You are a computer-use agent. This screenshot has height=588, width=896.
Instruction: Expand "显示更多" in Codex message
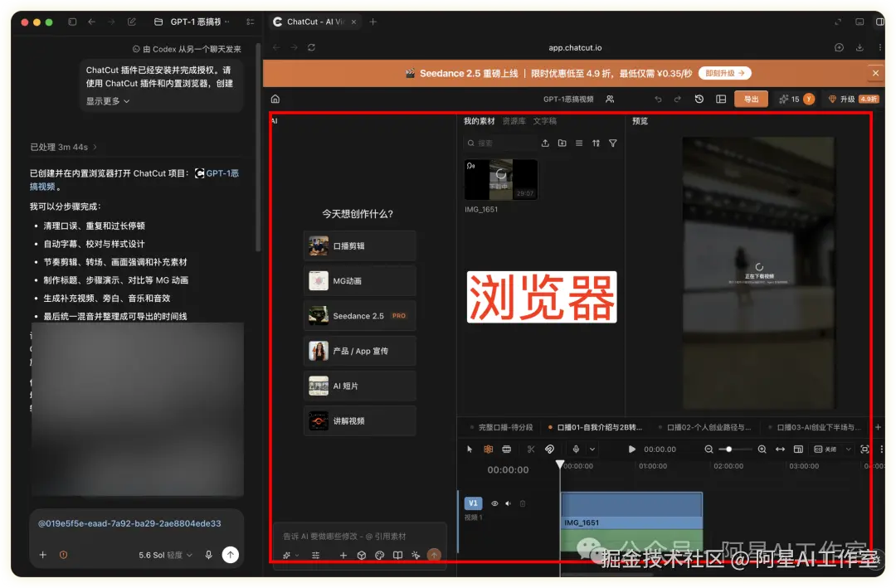pyautogui.click(x=108, y=101)
